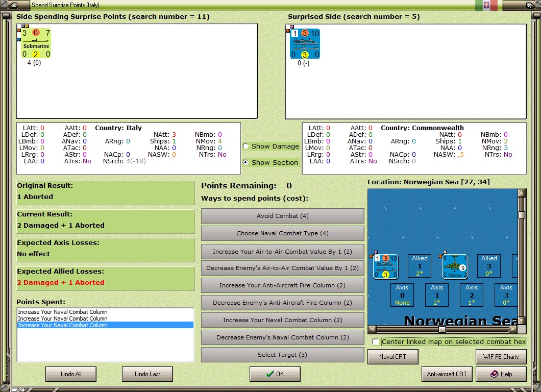Select the Show Damage radio button
This screenshot has height=392, width=541.
245,146
